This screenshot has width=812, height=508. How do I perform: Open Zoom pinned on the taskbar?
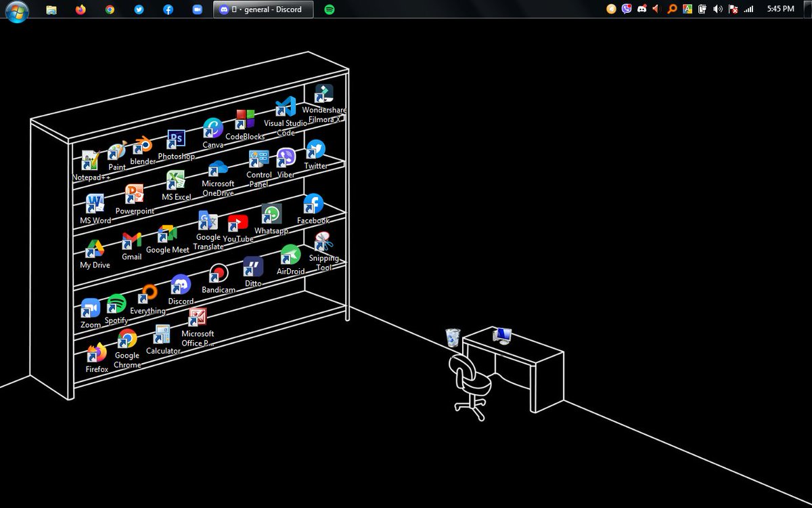tap(197, 9)
